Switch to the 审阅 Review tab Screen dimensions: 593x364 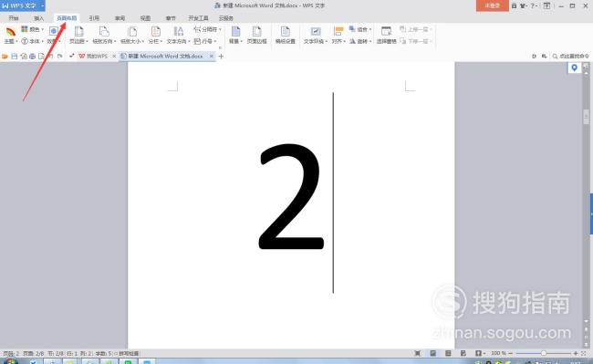click(120, 18)
